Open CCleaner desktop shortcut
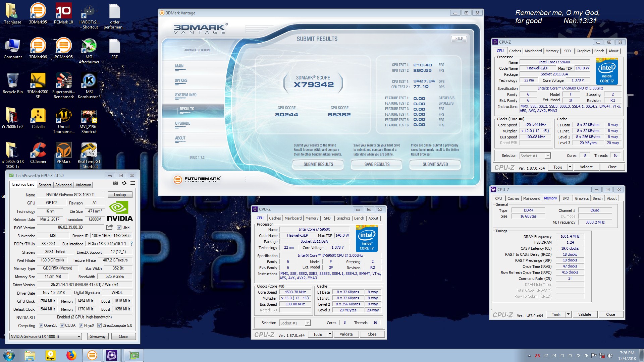This screenshot has height=362, width=644. tap(38, 153)
